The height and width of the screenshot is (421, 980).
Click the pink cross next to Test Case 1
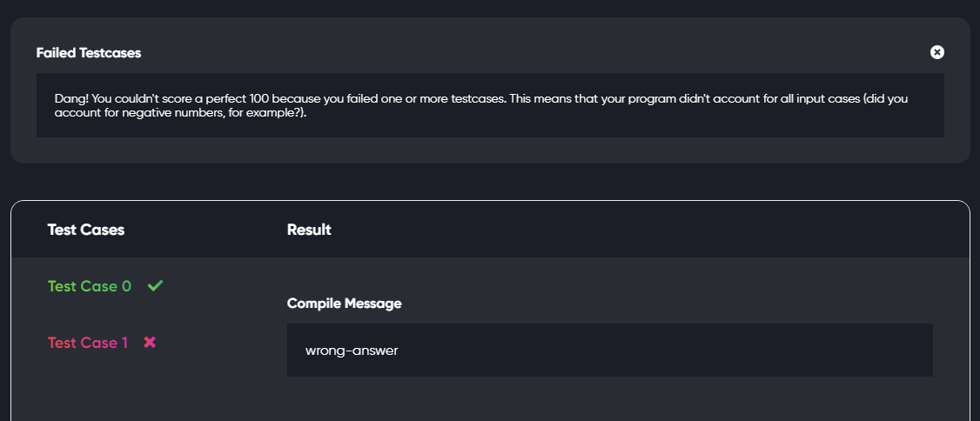150,342
